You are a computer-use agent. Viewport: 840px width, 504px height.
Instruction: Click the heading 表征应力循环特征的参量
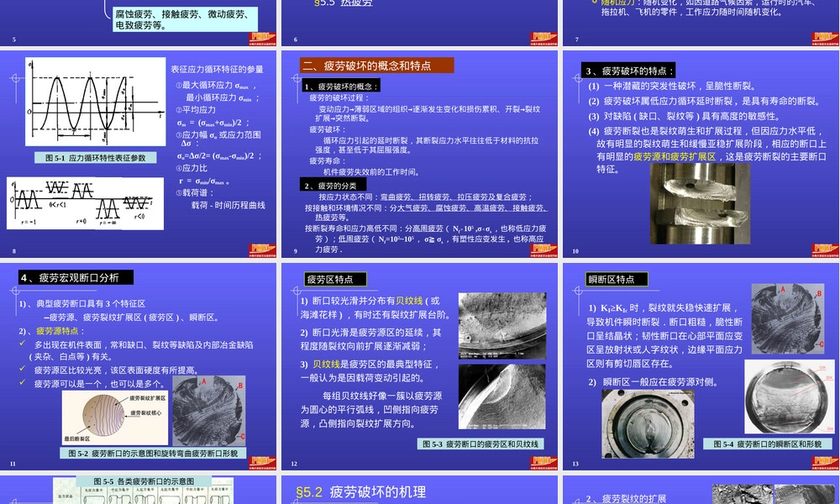[x=217, y=69]
